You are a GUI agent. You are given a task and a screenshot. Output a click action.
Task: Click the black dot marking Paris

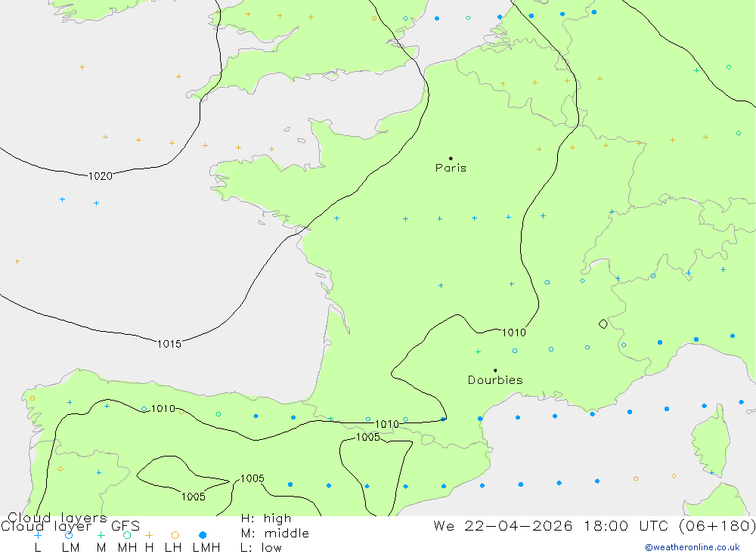(451, 158)
